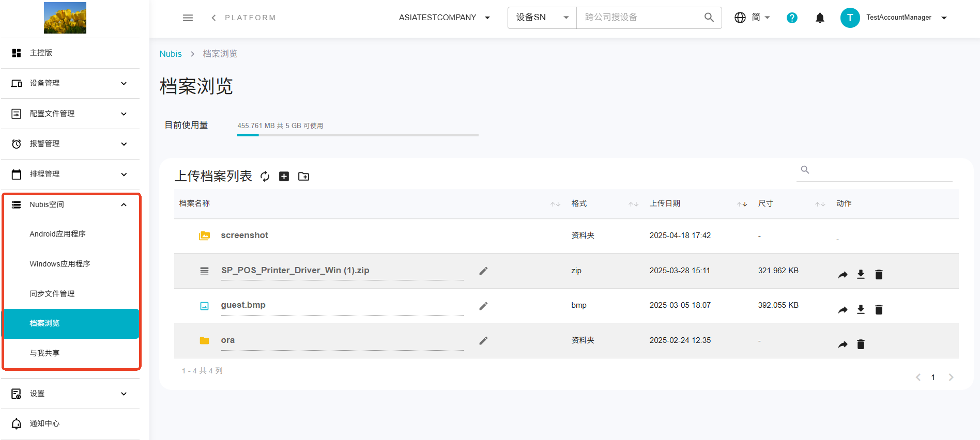Select page 1 in pagination

(x=933, y=378)
